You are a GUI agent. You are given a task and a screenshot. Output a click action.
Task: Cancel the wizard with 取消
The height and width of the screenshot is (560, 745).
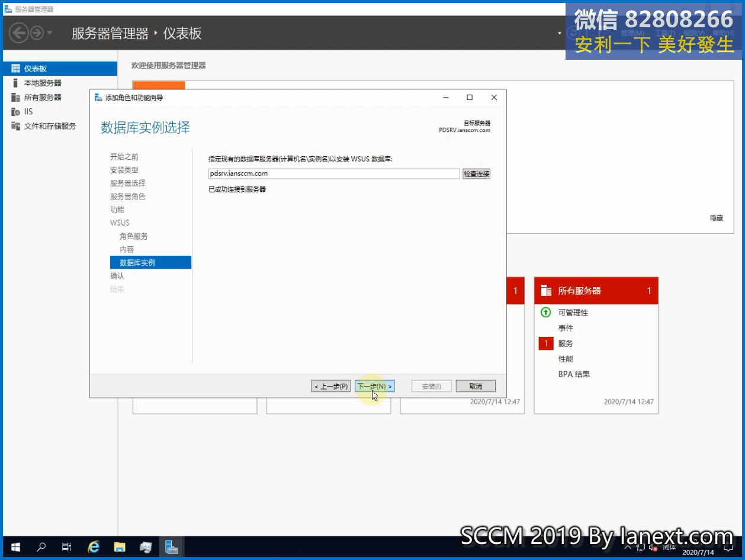point(476,386)
